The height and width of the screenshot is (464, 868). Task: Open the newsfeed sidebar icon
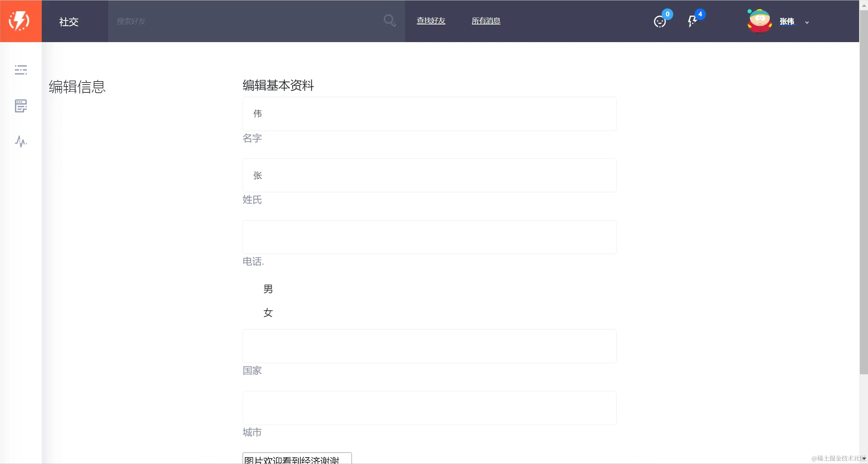(21, 106)
